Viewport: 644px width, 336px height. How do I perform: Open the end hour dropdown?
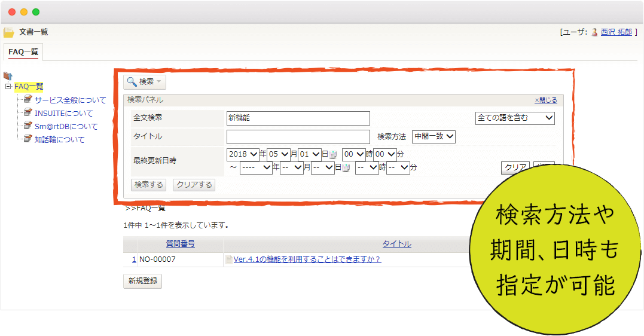pos(367,167)
